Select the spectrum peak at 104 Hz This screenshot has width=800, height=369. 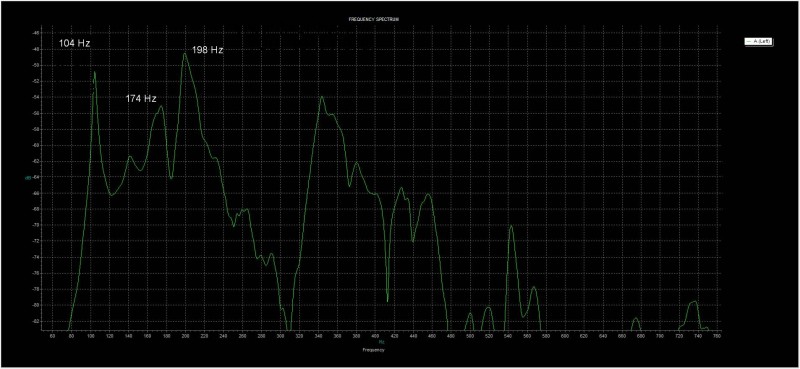[94, 72]
